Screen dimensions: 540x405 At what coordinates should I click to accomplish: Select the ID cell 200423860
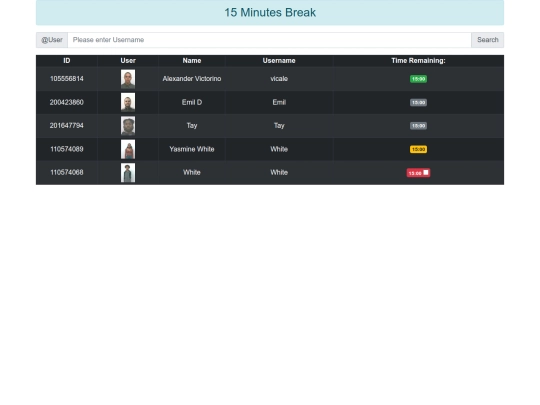pos(66,102)
